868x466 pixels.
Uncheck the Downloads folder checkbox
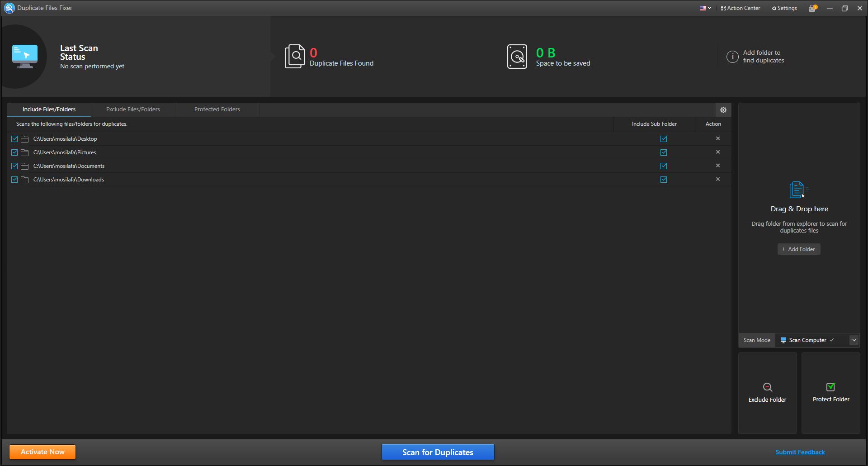(14, 180)
